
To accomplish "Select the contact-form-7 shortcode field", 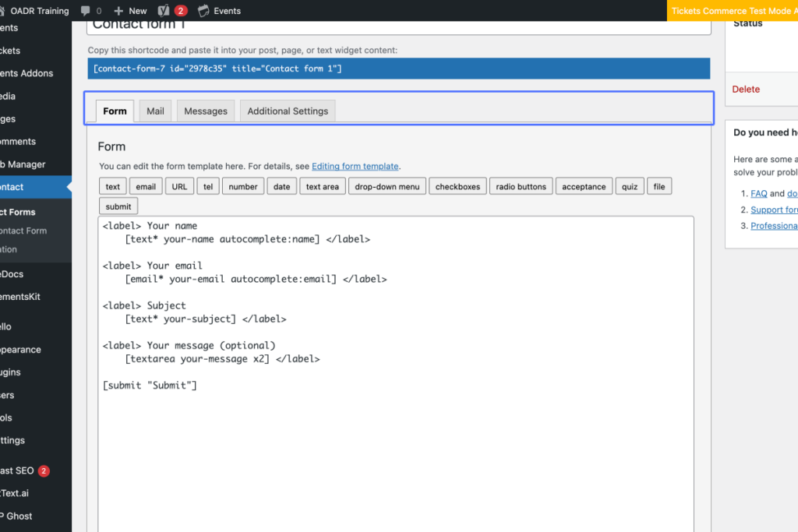I will tap(399, 69).
